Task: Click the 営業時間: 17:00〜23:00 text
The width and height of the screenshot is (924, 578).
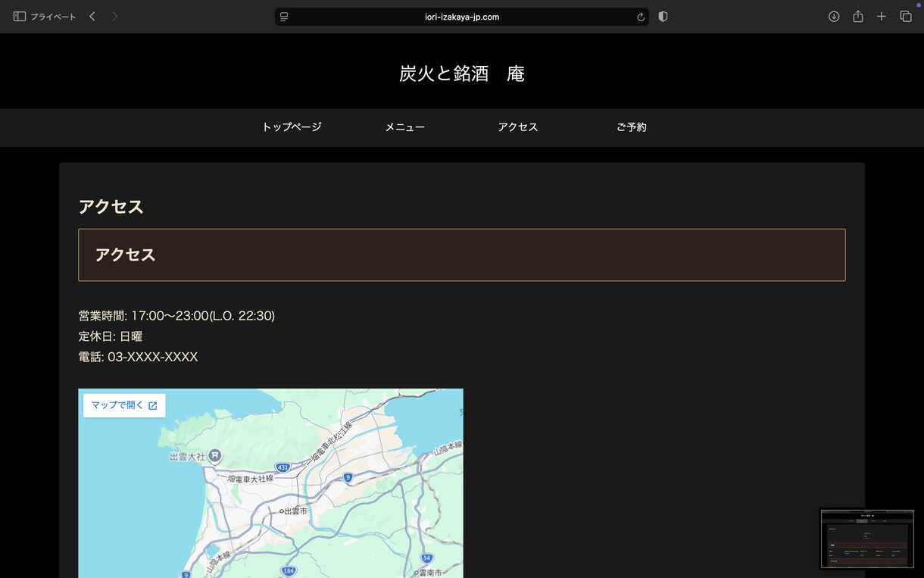Action: (x=176, y=316)
